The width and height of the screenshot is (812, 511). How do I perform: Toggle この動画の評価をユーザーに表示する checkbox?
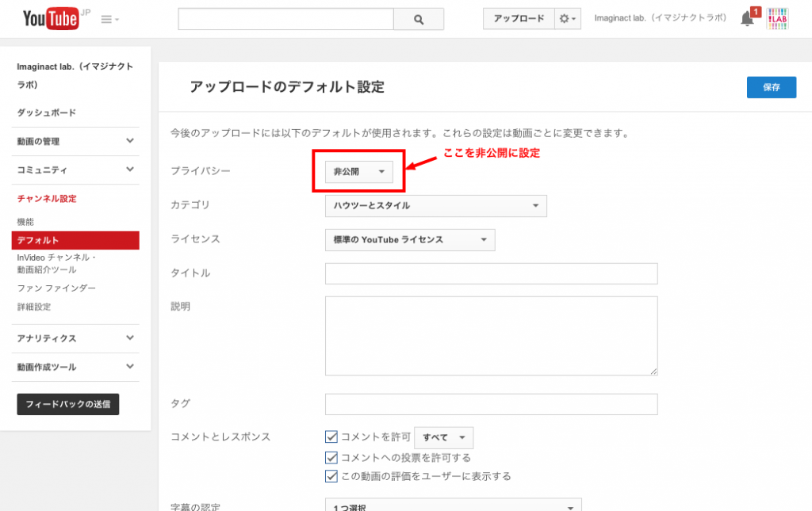pos(331,476)
